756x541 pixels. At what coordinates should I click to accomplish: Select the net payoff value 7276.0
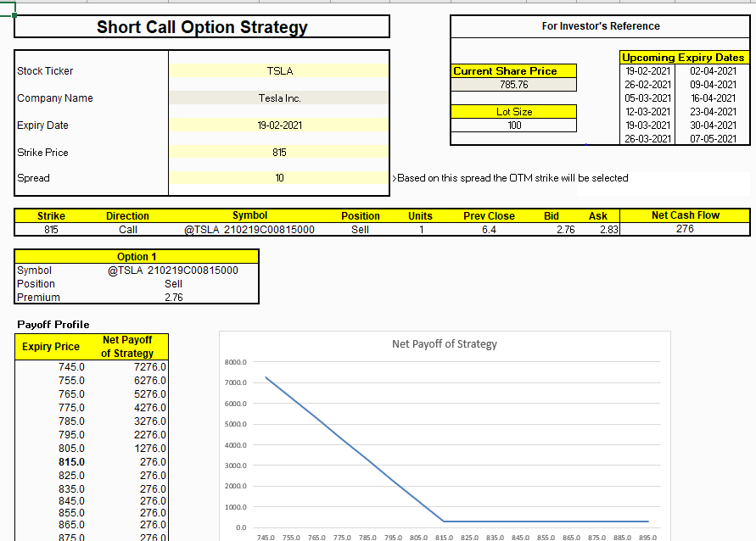(149, 367)
